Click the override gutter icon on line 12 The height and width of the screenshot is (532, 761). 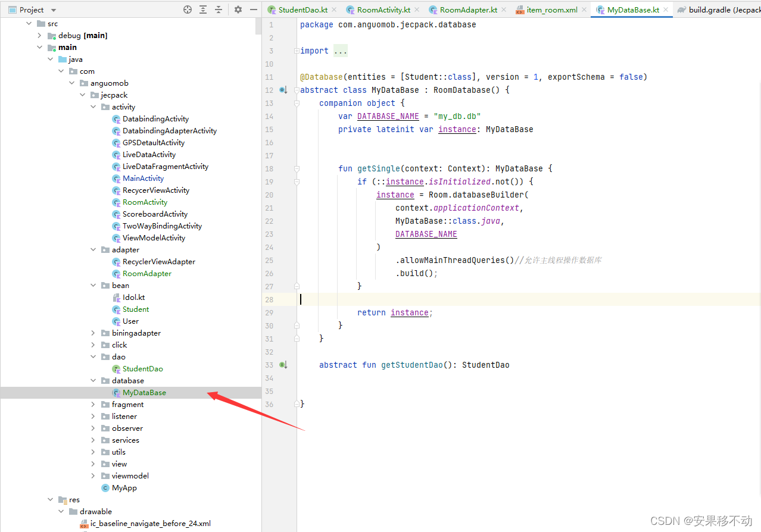pyautogui.click(x=283, y=90)
